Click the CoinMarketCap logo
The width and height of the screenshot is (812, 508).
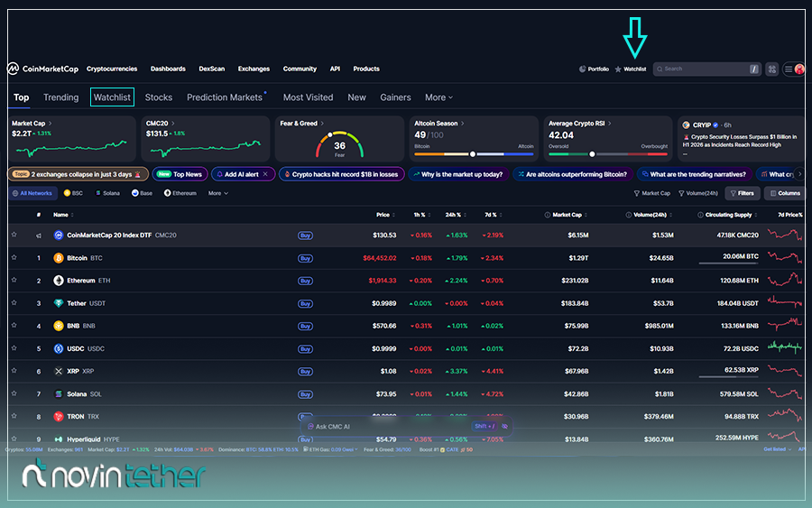[42, 69]
